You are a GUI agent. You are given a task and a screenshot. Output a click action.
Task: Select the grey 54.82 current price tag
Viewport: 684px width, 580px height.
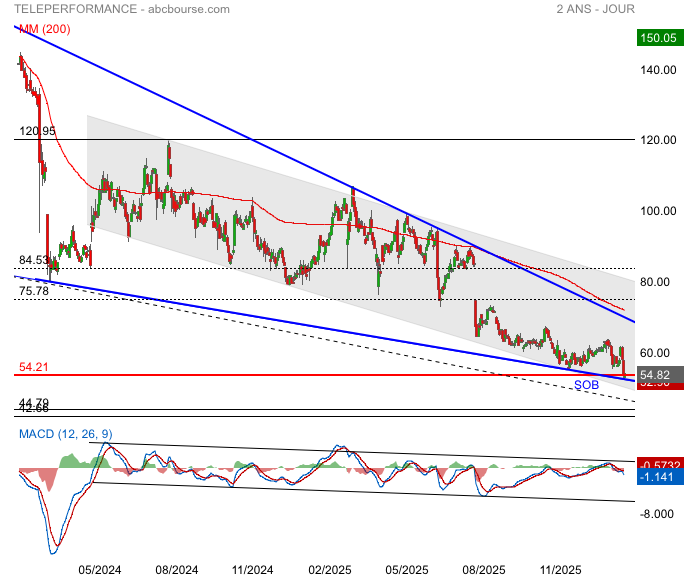click(x=660, y=375)
